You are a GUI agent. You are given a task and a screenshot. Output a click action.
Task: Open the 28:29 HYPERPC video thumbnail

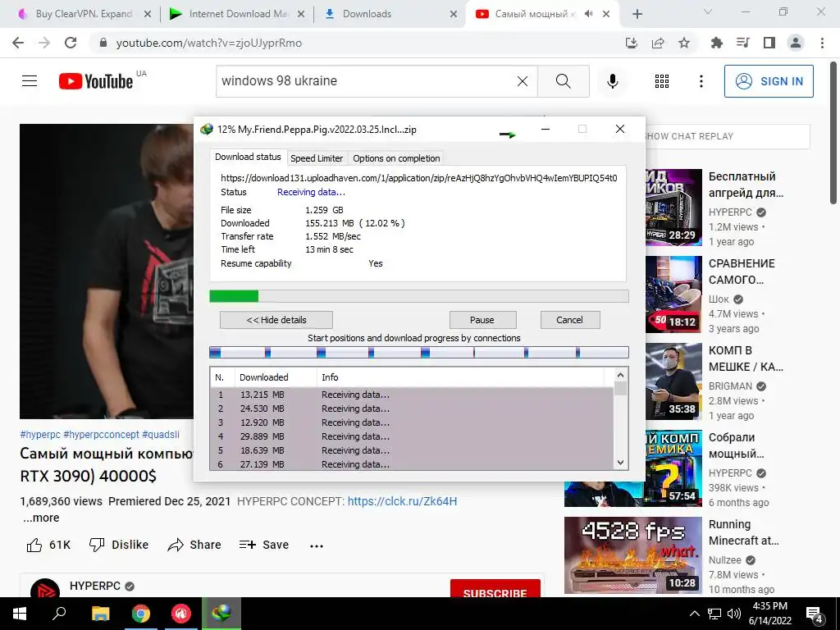tap(673, 208)
